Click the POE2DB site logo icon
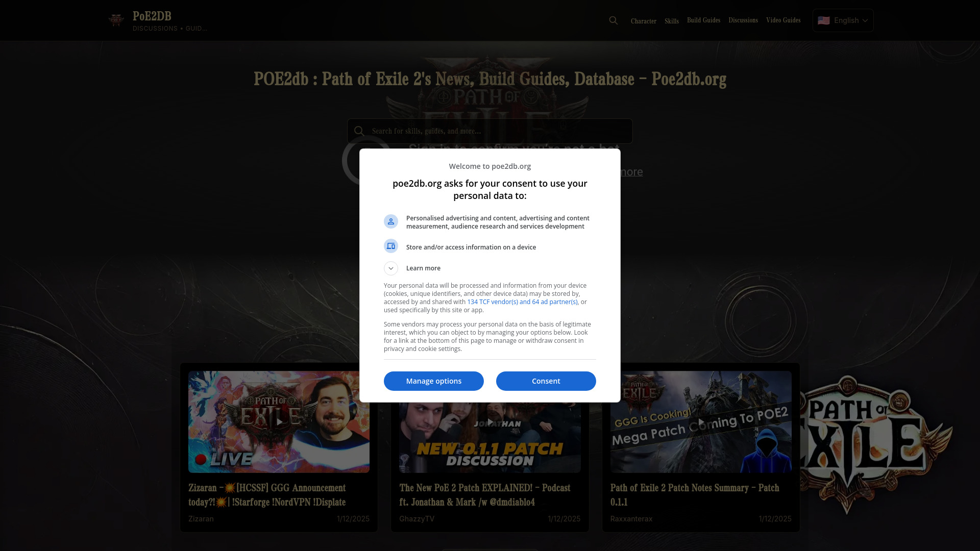Screen dimensions: 980x551 point(116,20)
